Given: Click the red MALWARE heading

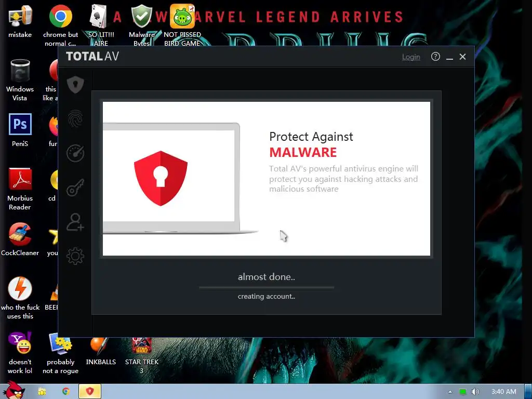Looking at the screenshot, I should (x=303, y=152).
